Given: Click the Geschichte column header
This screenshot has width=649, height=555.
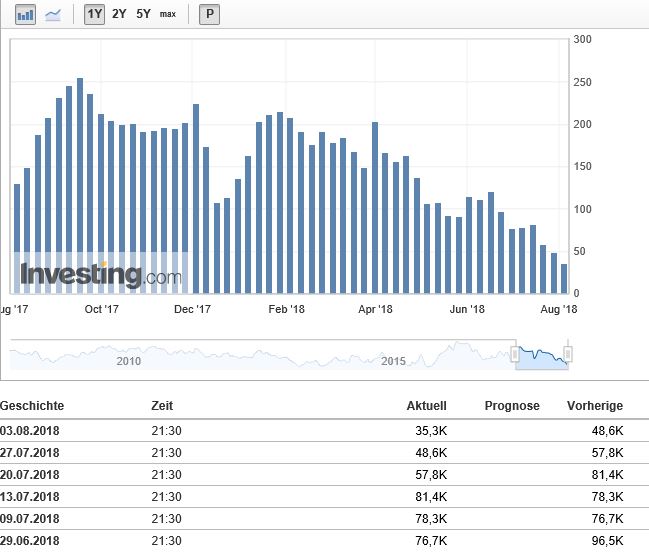Looking at the screenshot, I should click(x=32, y=406).
